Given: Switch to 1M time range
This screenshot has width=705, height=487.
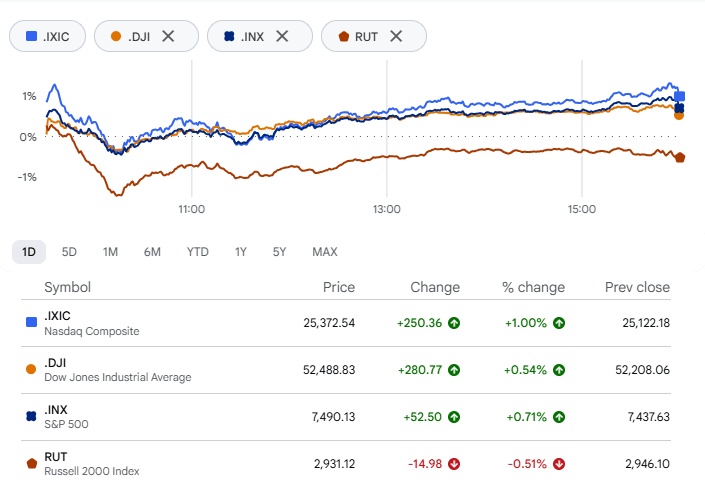Looking at the screenshot, I should 110,252.
